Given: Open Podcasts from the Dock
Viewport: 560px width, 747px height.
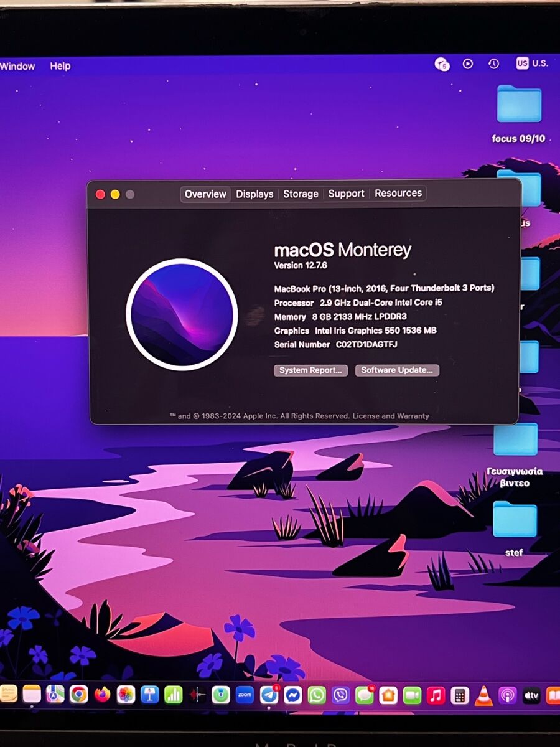Looking at the screenshot, I should 507,695.
